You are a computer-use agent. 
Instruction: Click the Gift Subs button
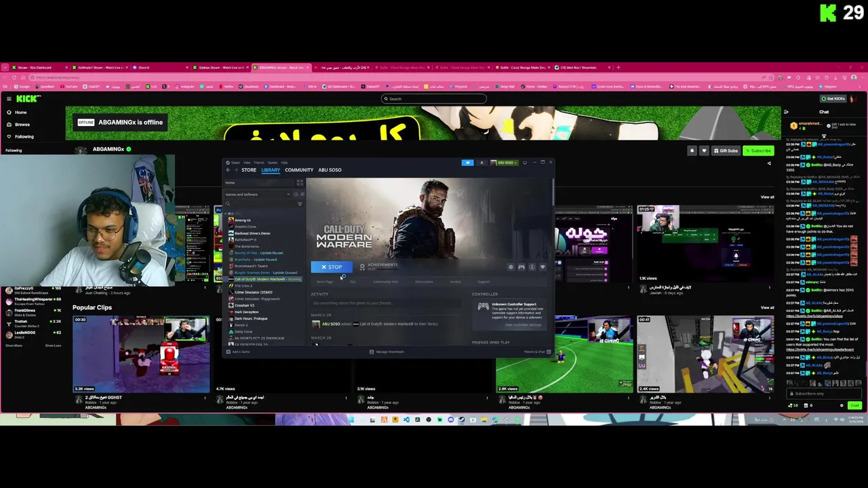click(726, 150)
